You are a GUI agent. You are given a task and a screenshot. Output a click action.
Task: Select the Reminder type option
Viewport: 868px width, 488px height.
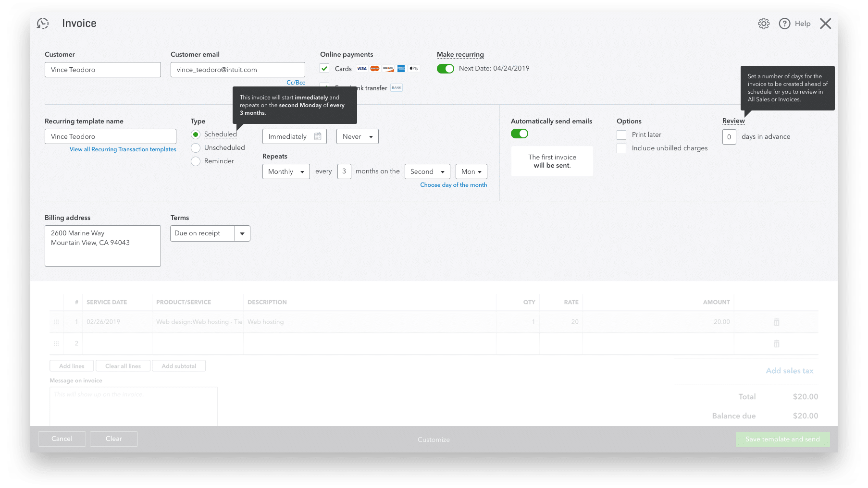click(196, 161)
